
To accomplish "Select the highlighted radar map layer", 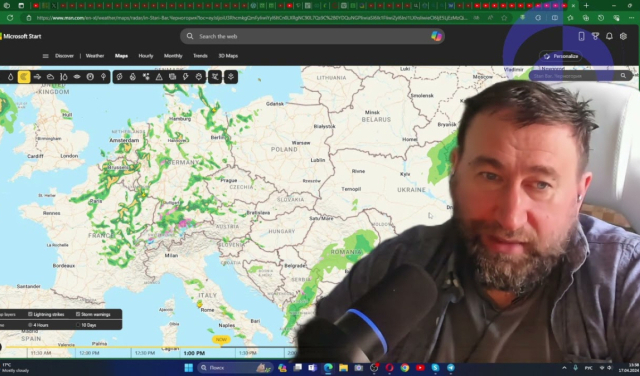I will [x=24, y=77].
